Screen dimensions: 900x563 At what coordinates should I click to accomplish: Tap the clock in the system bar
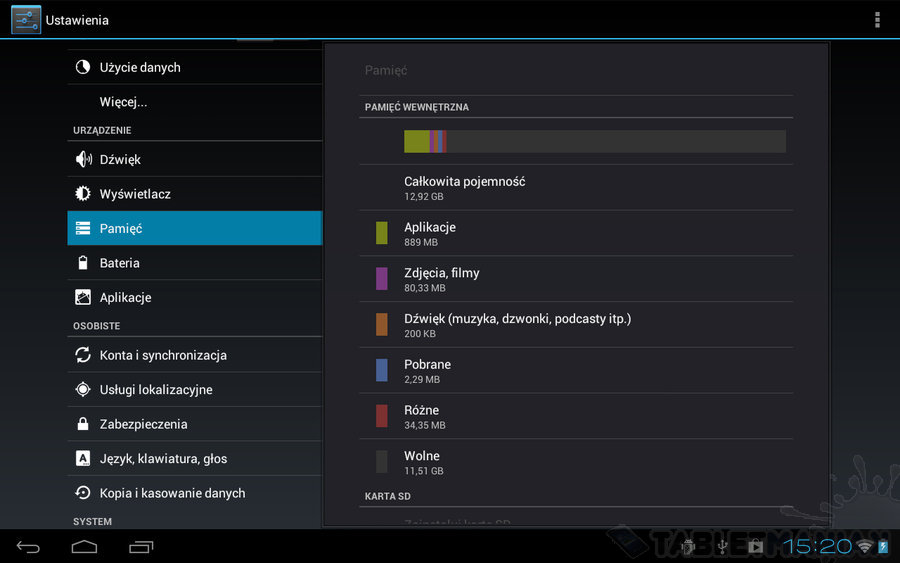(817, 546)
